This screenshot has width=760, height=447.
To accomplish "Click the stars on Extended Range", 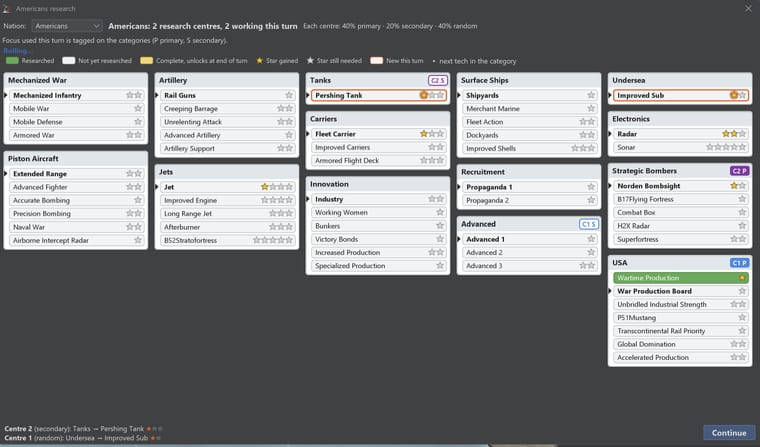I will point(134,174).
